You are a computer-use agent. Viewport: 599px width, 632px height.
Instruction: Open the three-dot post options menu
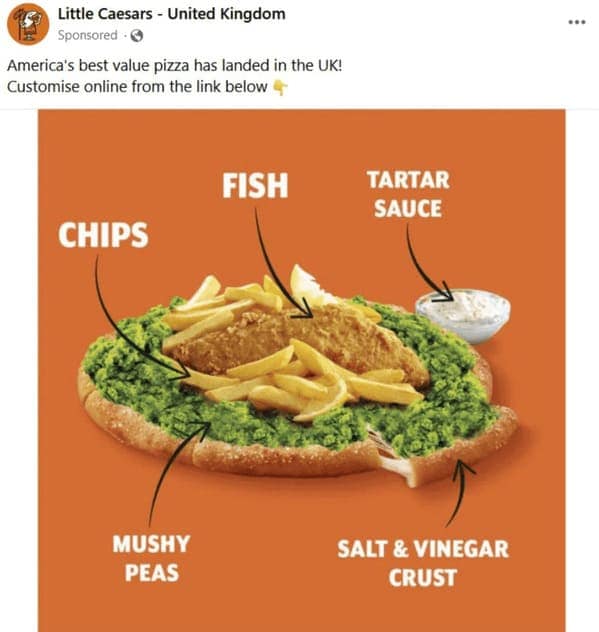577,22
